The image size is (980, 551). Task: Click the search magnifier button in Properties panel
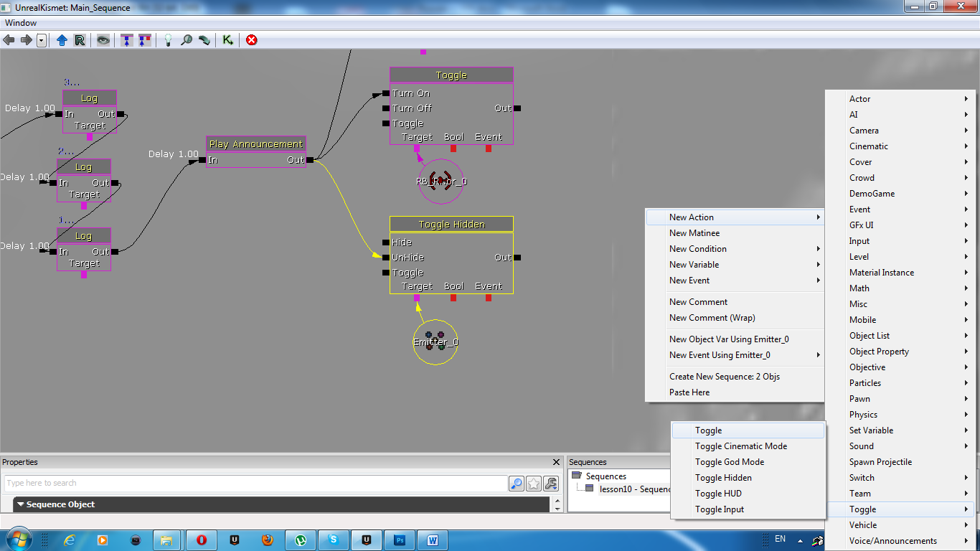(x=517, y=484)
